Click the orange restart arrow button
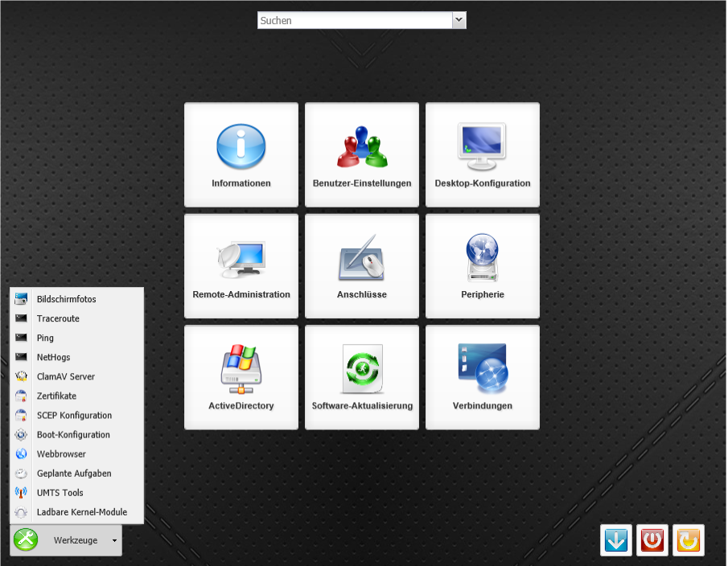 pyautogui.click(x=688, y=540)
